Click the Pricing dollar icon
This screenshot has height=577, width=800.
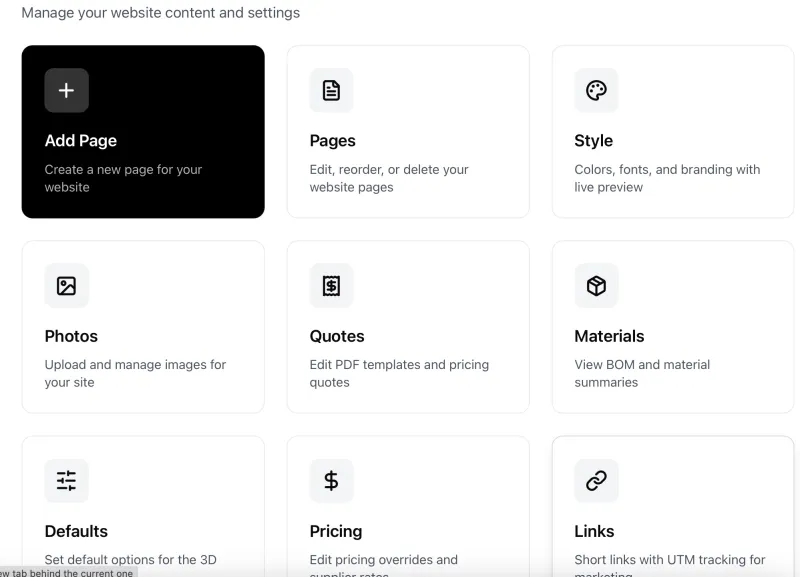click(x=331, y=480)
